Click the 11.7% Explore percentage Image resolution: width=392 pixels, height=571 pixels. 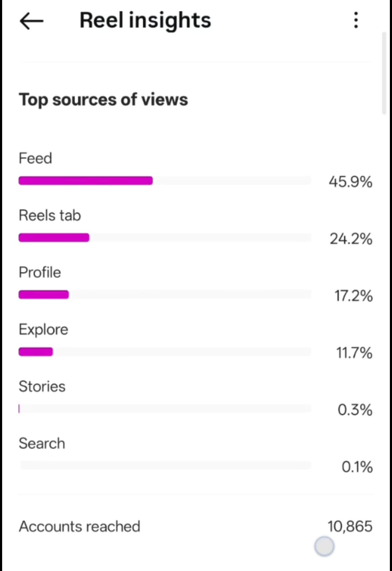click(x=354, y=353)
